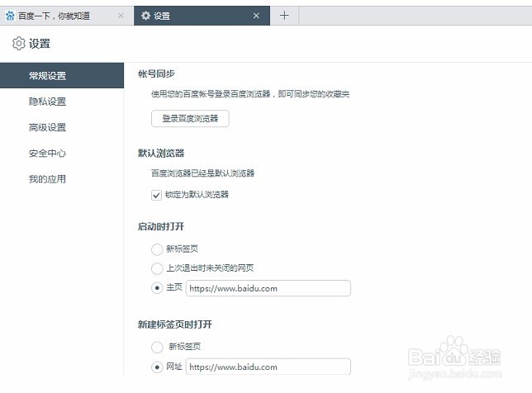Viewport: 532px width, 393px height.
Task: Select 新标签页 under 新建标签页时打开
Action: 157,347
